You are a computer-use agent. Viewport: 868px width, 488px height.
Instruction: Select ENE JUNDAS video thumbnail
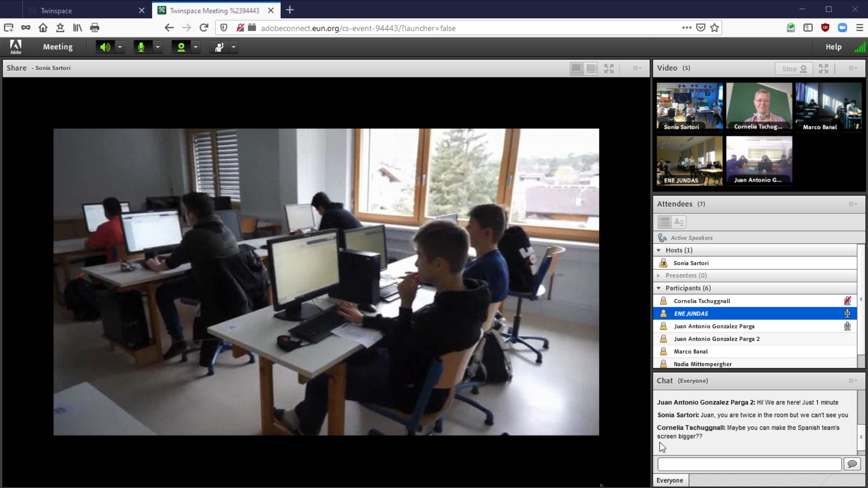click(x=689, y=160)
